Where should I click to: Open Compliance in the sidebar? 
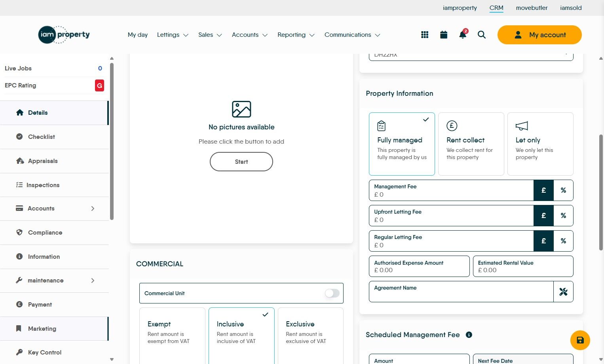54,233
